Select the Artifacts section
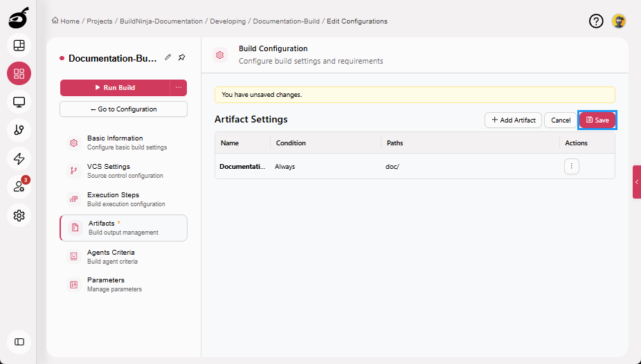The image size is (641, 364). click(123, 228)
